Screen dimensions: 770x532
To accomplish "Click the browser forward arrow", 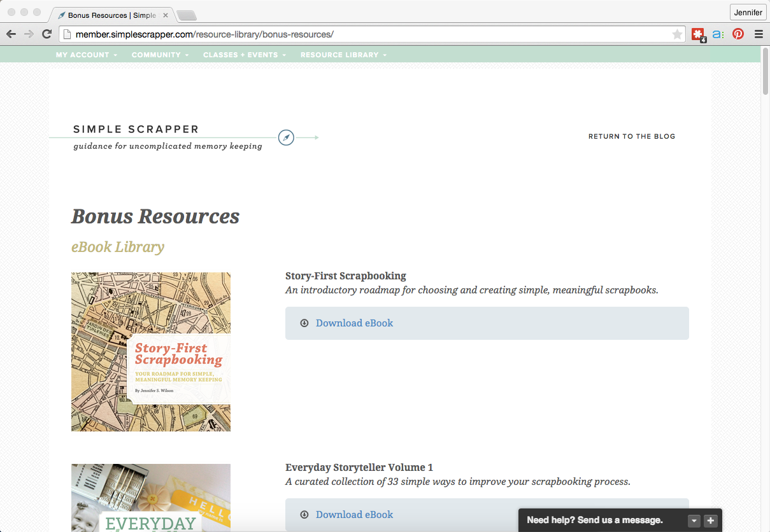I will point(29,34).
